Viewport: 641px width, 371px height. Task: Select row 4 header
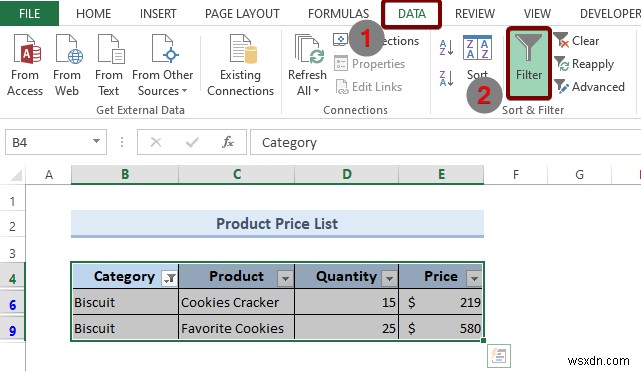click(13, 279)
